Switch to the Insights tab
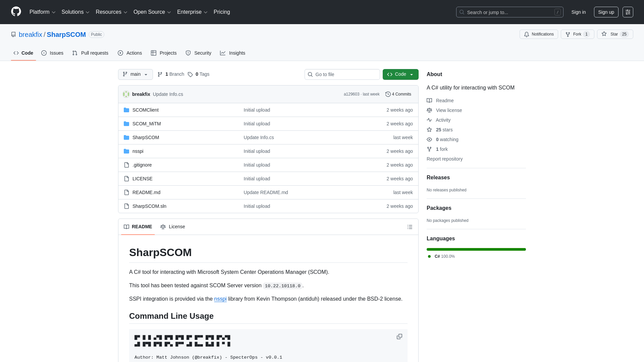Screen dimensions: 644x362 [x=233, y=53]
